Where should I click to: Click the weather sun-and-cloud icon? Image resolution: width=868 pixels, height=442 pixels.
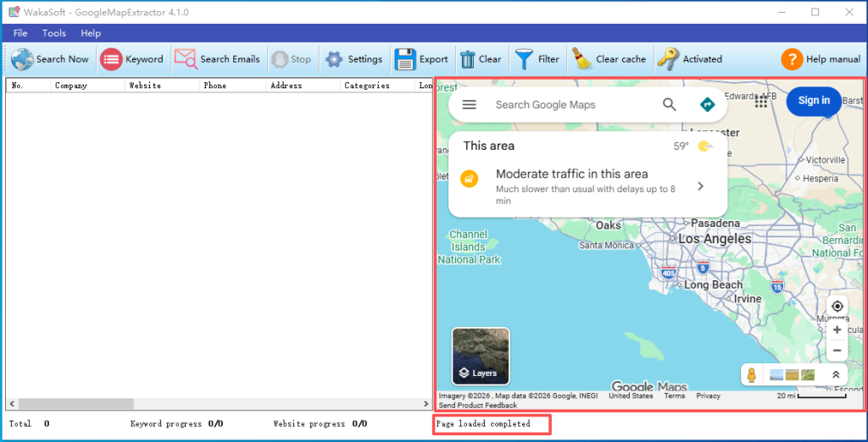pos(704,146)
